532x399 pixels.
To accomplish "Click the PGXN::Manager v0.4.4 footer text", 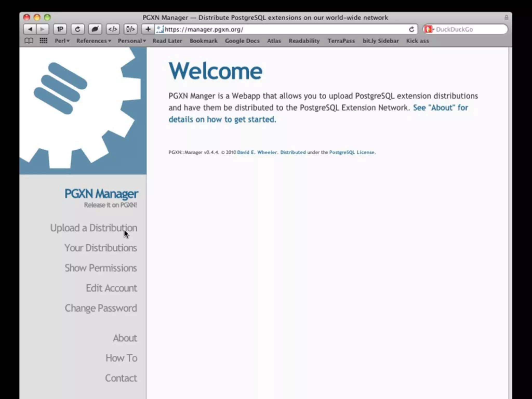I will 194,152.
